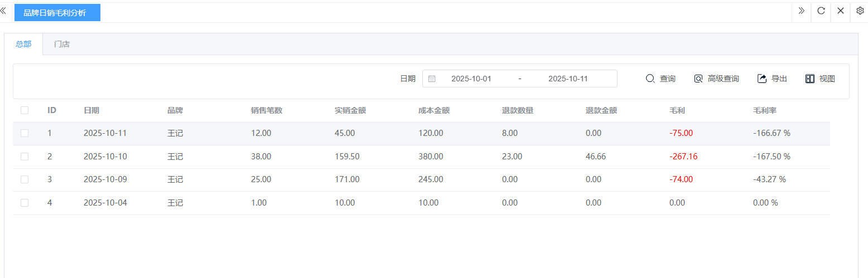Toggle the select-all checkbox in header
This screenshot has width=868, height=278.
(x=25, y=110)
